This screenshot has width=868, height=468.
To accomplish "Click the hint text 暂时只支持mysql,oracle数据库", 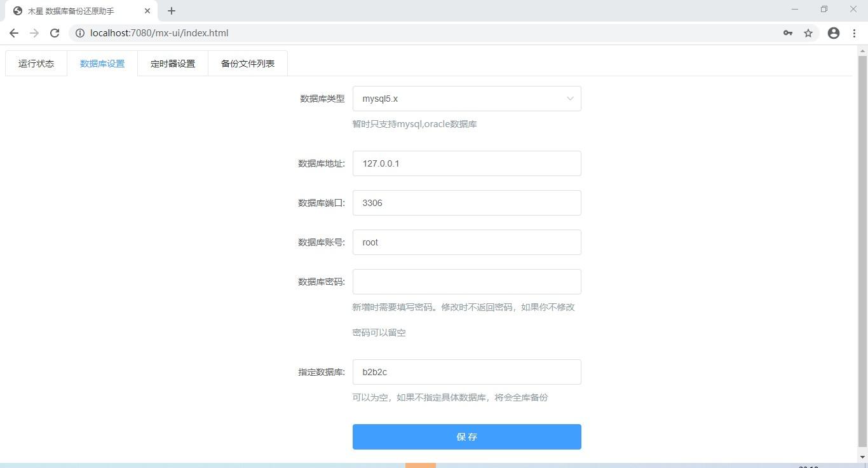I will (x=415, y=124).
